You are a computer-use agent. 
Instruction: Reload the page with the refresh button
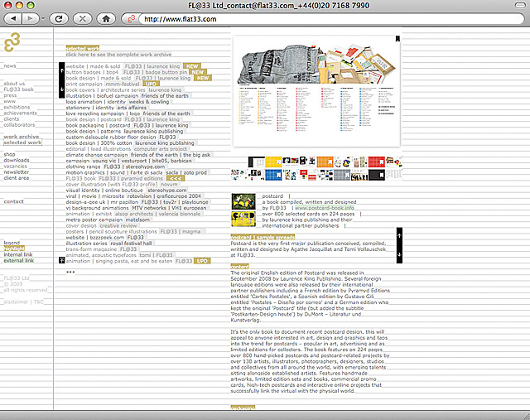(x=59, y=18)
